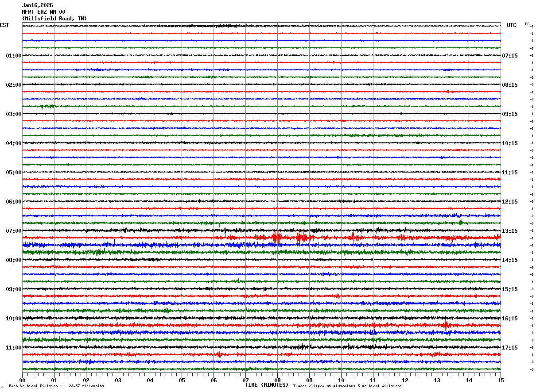Viewport: 536px width, 392px height.
Task: Click minute 09 on the time axis
Action: coord(309,380)
